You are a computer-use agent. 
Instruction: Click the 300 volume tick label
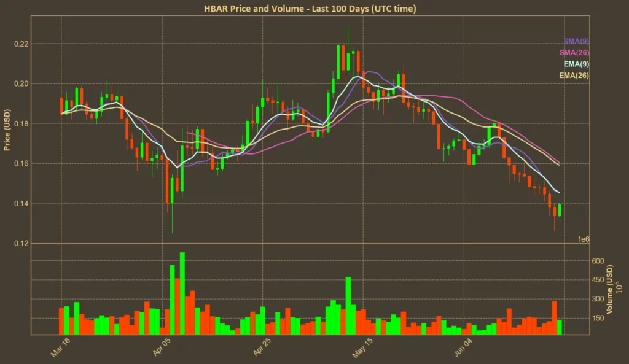click(x=598, y=299)
